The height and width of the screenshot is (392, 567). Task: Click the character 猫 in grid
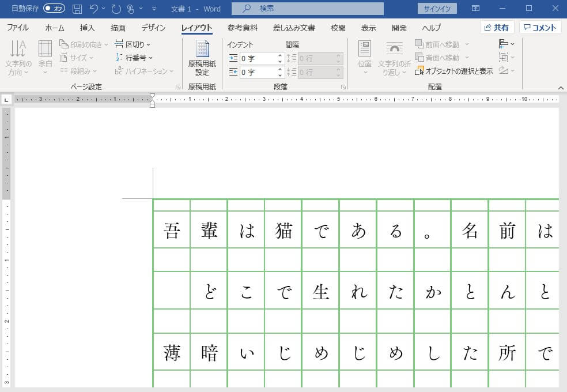point(283,231)
